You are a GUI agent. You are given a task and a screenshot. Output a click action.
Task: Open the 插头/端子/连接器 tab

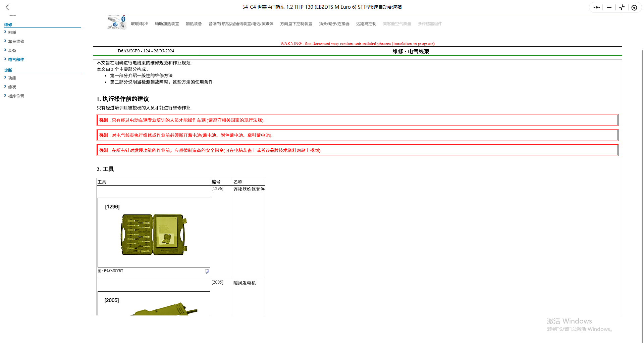tap(334, 24)
